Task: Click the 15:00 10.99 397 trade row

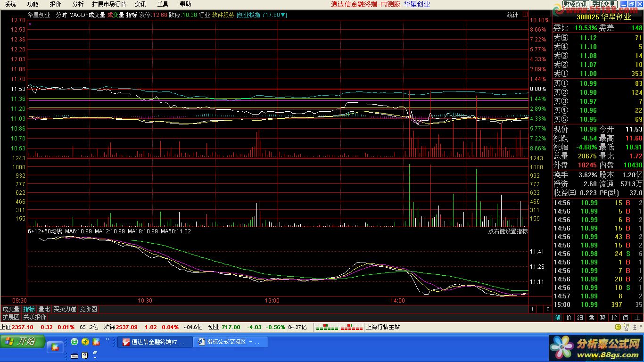Action: tap(598, 304)
